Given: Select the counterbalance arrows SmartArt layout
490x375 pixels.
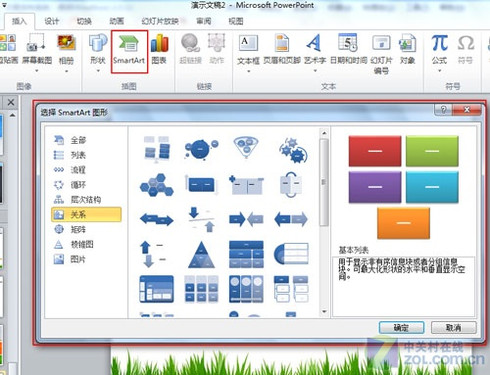Looking at the screenshot, I should point(156,220).
